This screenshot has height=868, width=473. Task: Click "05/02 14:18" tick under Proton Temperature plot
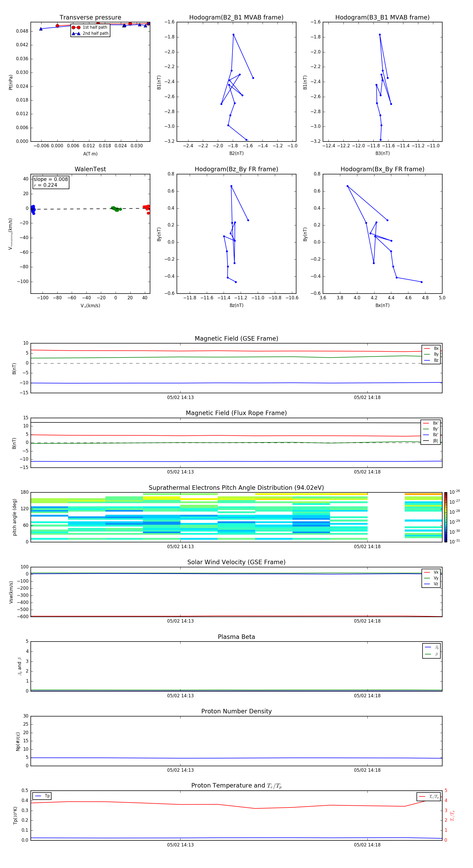[x=367, y=845]
